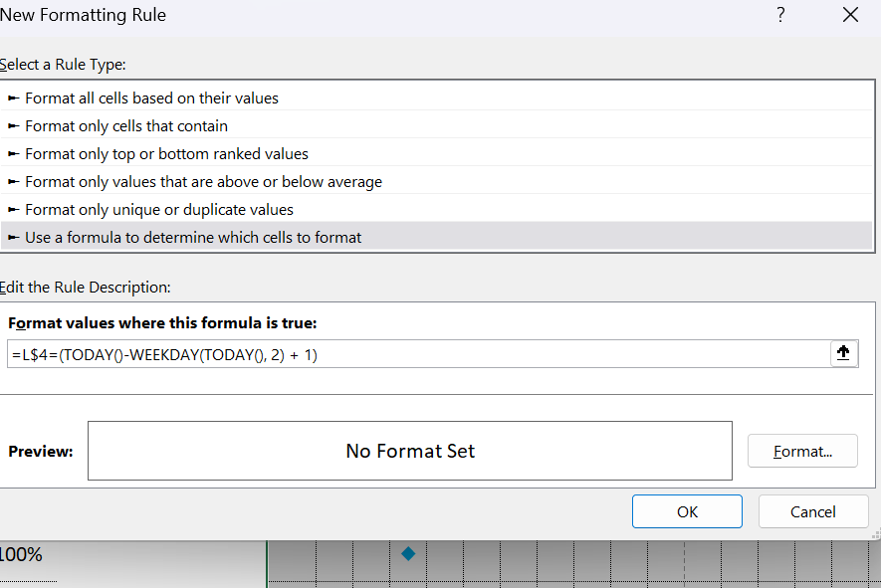The image size is (881, 588).
Task: Open help with the question mark icon
Action: [x=780, y=15]
